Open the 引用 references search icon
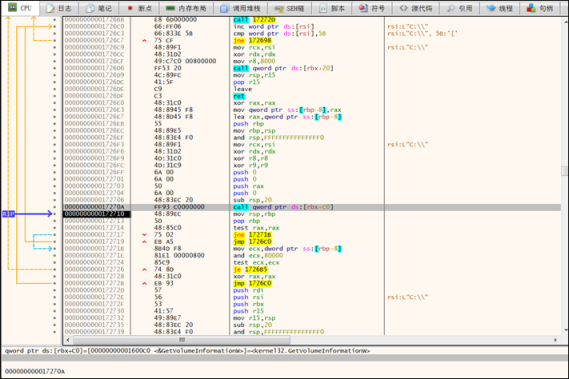This screenshot has height=379, width=569. (x=451, y=8)
